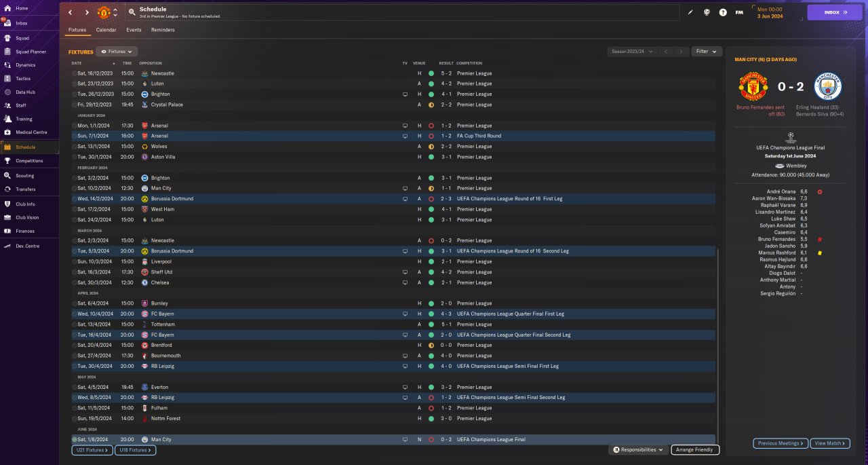Click TV icon on Brighton 26/12/2023 row
Screen dimensions: 868x465
coord(405,94)
